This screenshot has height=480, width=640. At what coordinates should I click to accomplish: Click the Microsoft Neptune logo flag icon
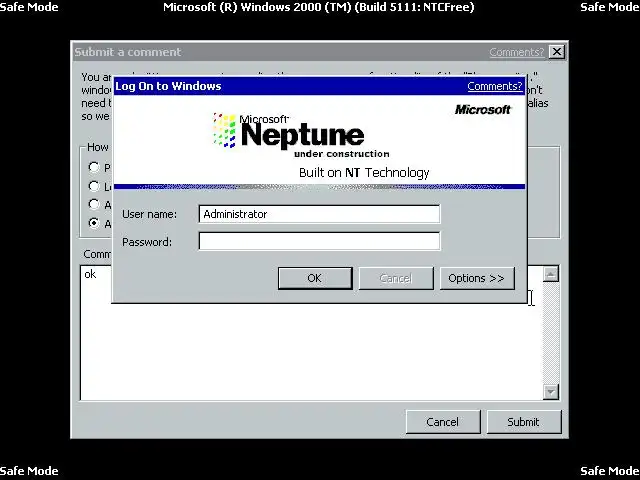[x=224, y=130]
